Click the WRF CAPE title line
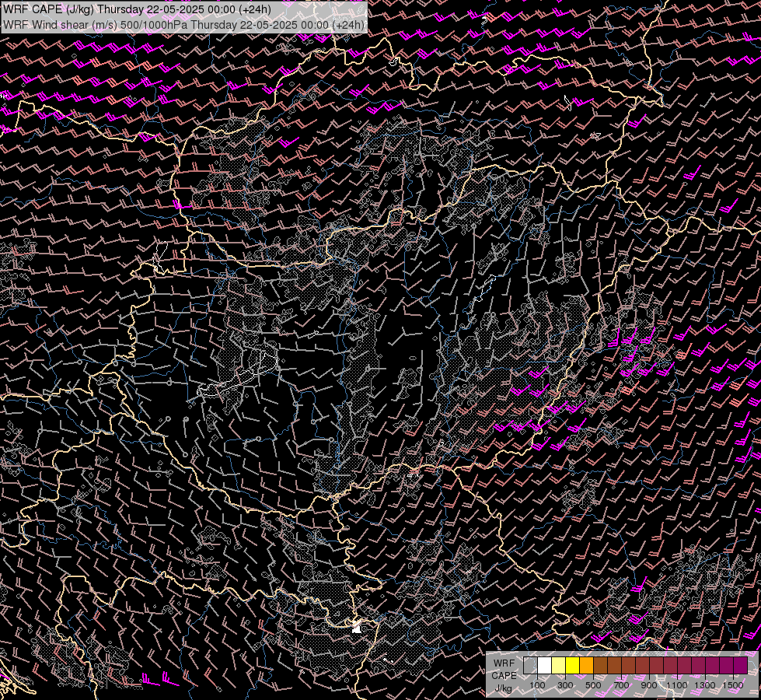This screenshot has height=700, width=761. coord(138,9)
